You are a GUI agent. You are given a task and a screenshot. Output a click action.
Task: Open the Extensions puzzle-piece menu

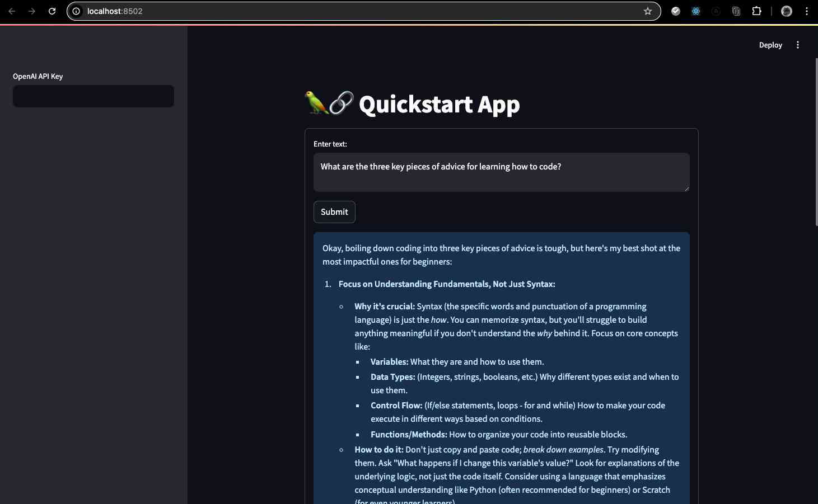[x=756, y=11]
